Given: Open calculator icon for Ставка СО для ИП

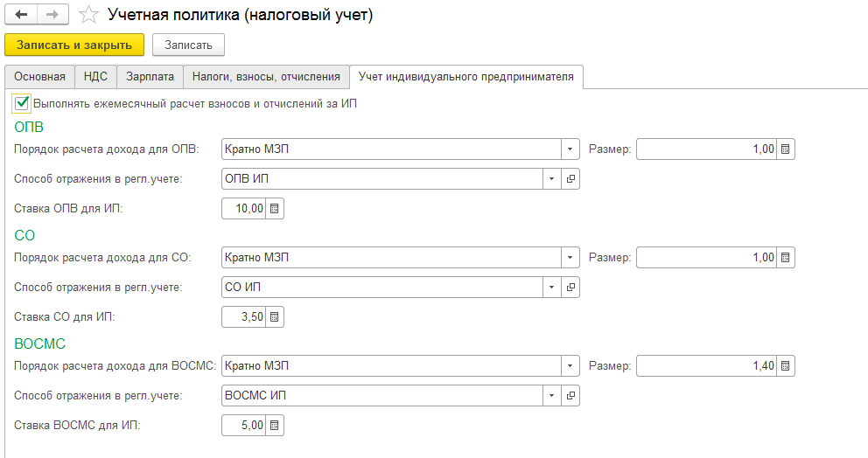Looking at the screenshot, I should [274, 317].
